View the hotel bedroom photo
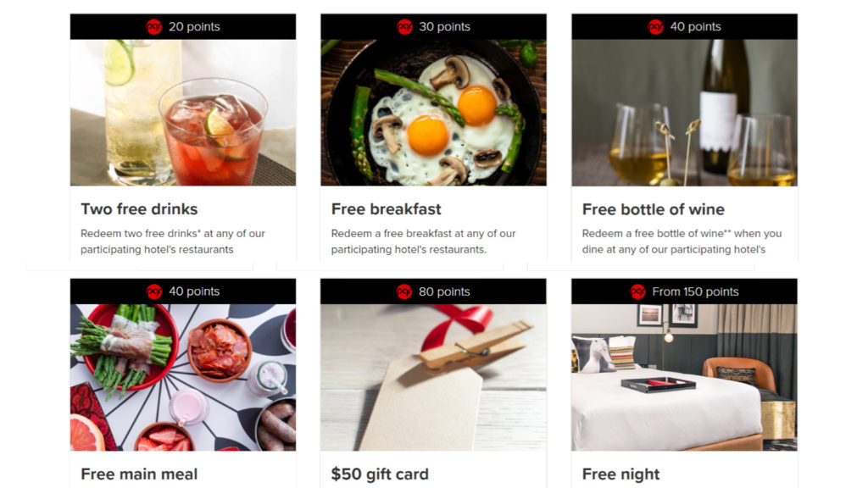Screen dimensions: 868x488 [685, 377]
